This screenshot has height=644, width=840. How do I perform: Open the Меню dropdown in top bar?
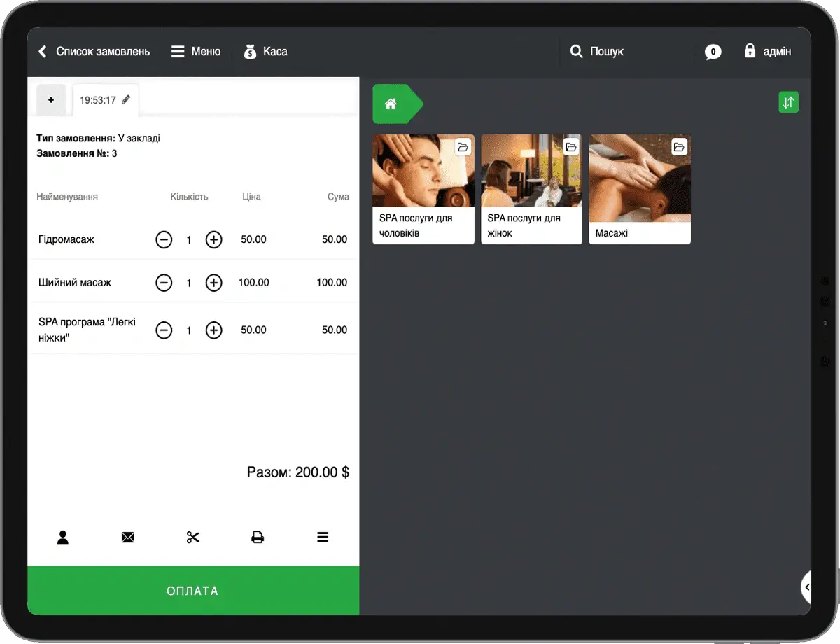click(196, 52)
